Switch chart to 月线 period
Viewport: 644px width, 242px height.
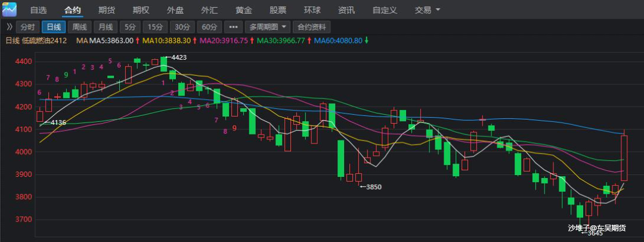[x=106, y=27]
